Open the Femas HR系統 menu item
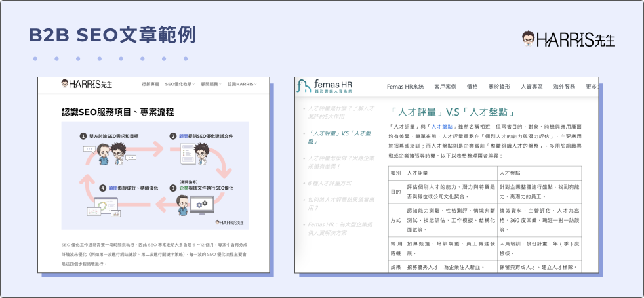Viewport: 644px width, 298px height. click(405, 87)
